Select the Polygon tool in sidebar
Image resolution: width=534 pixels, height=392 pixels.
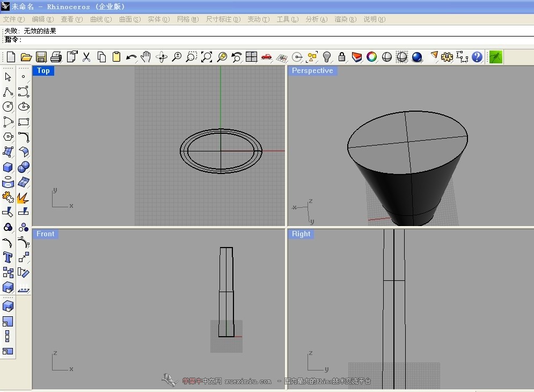pos(8,137)
